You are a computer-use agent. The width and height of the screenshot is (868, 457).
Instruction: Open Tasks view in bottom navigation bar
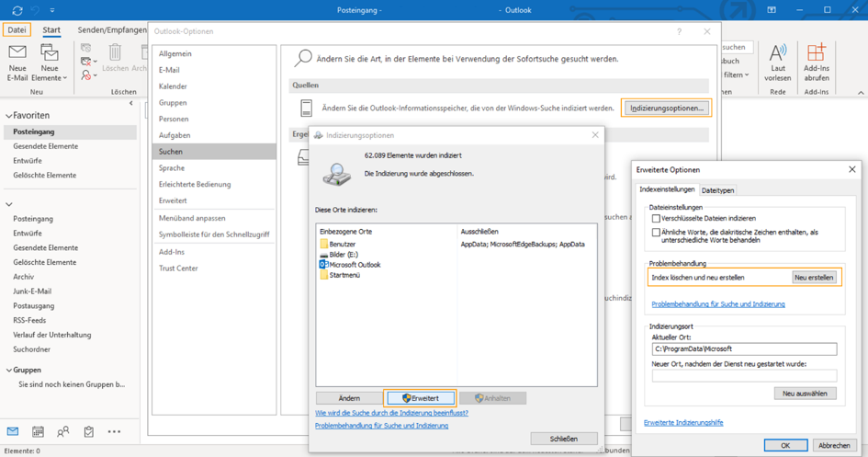pyautogui.click(x=88, y=431)
